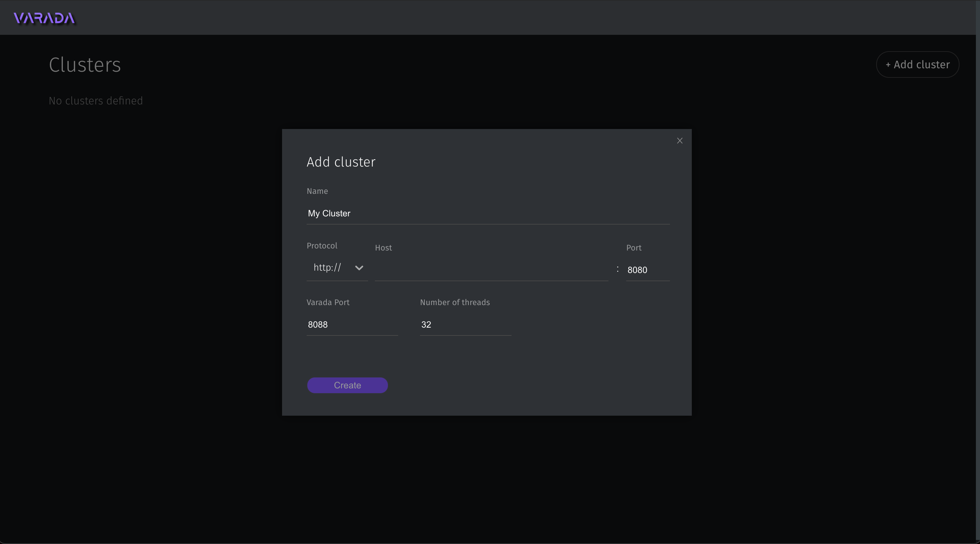Click the Varada Port field with 8088
Screen dimensions: 980x544
pos(351,324)
